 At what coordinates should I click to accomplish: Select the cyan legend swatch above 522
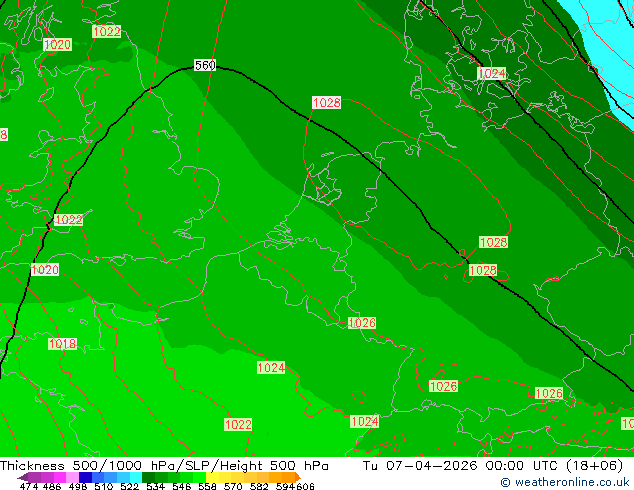[x=136, y=477]
